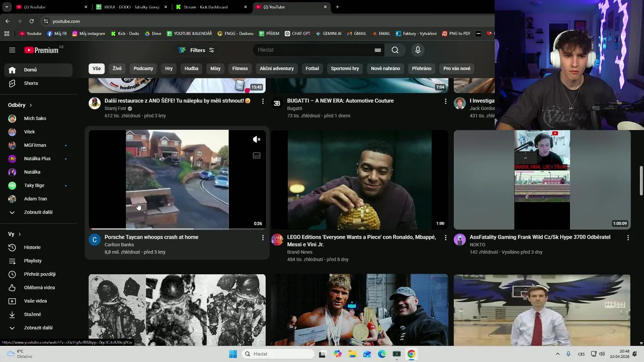Screen dimensions: 644x362
Task: Open Starej Fotr channel avatar
Action: coord(95,103)
